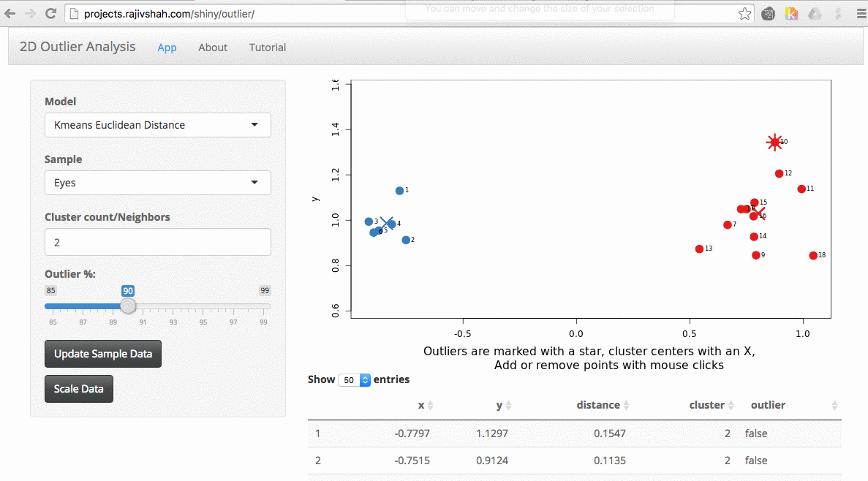Open the Show entries count selector
The image size is (868, 481).
coord(355,380)
